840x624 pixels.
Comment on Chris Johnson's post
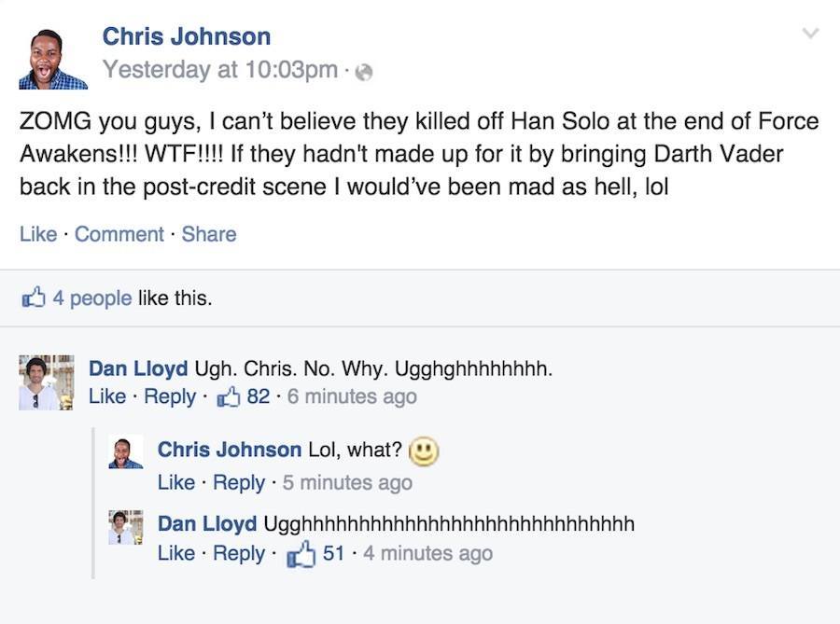tap(119, 233)
